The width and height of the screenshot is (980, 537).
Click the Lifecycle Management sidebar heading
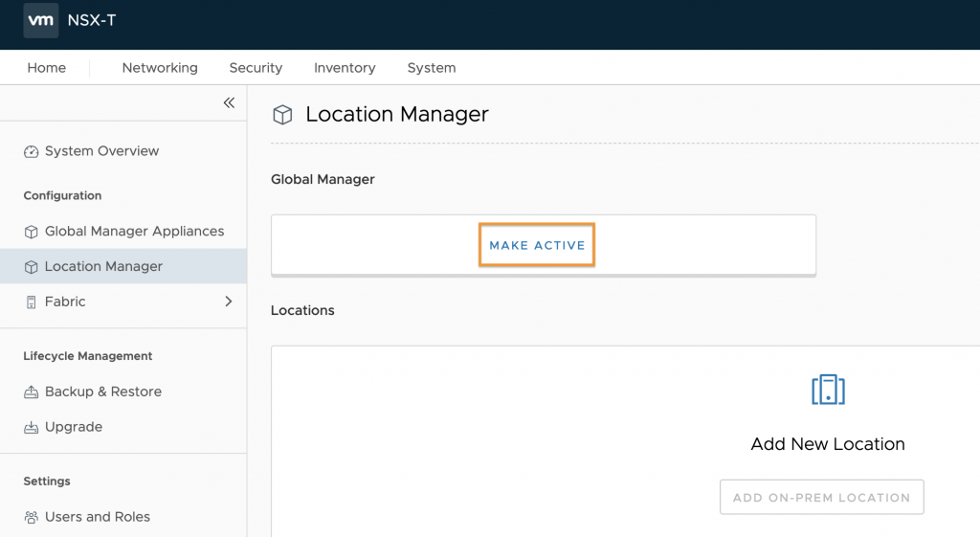(87, 356)
